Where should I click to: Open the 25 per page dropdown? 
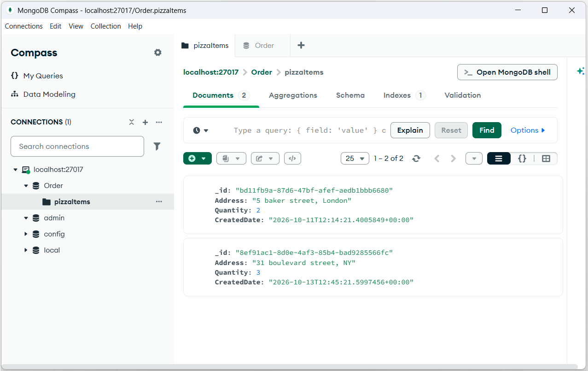coord(355,158)
